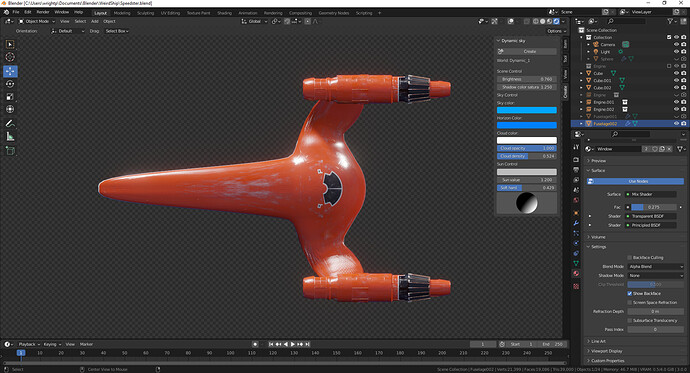Uncheck the Collection exclude checkbox
Screen dimensions: 690x373
[x=669, y=37]
